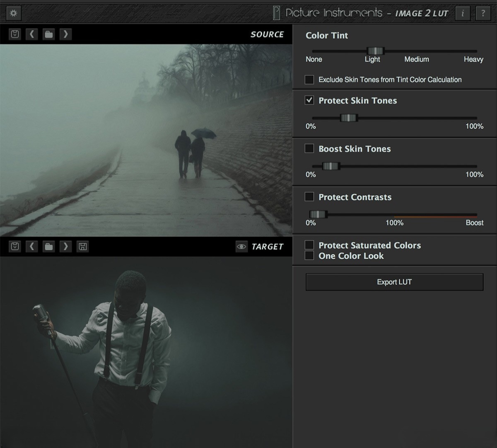497x448 pixels.
Task: Open help via the question mark icon
Action: tap(483, 13)
